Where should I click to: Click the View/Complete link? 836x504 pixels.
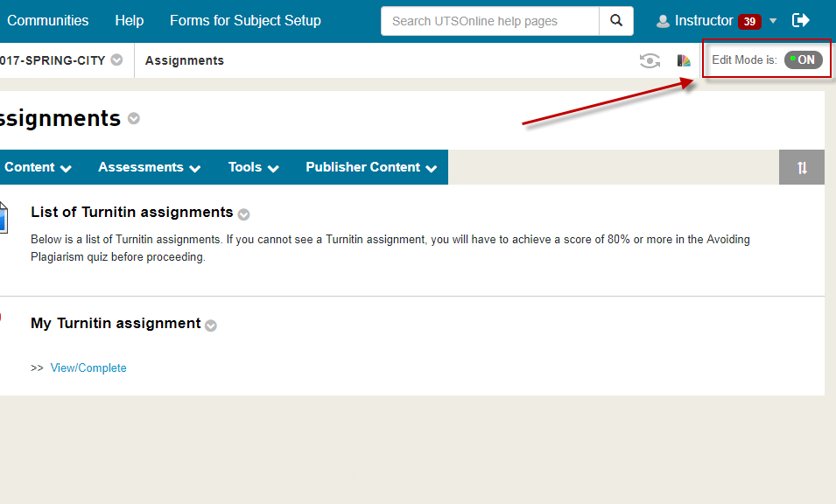pos(88,368)
